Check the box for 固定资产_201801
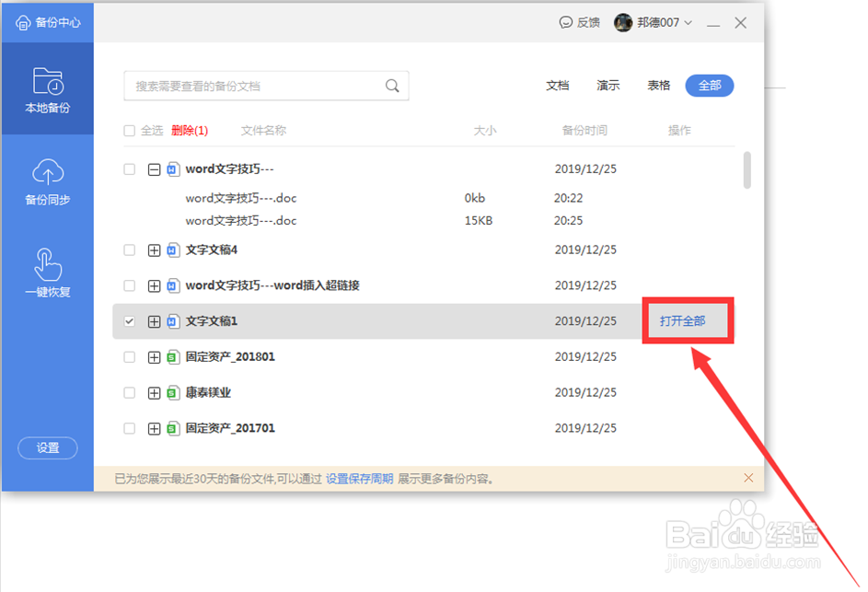The height and width of the screenshot is (592, 868). 130,357
